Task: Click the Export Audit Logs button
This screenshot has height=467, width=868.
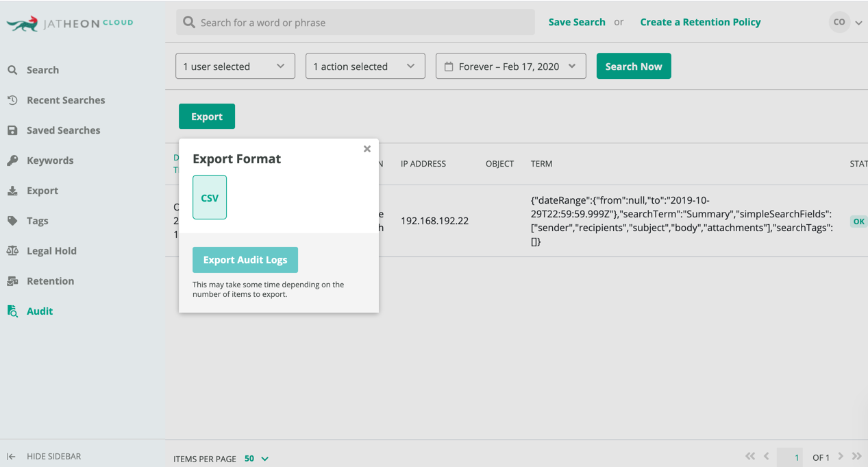Action: click(x=245, y=260)
